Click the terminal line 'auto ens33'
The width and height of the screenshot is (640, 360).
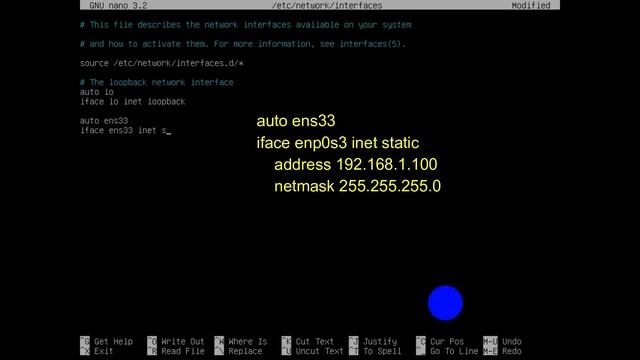tap(104, 121)
